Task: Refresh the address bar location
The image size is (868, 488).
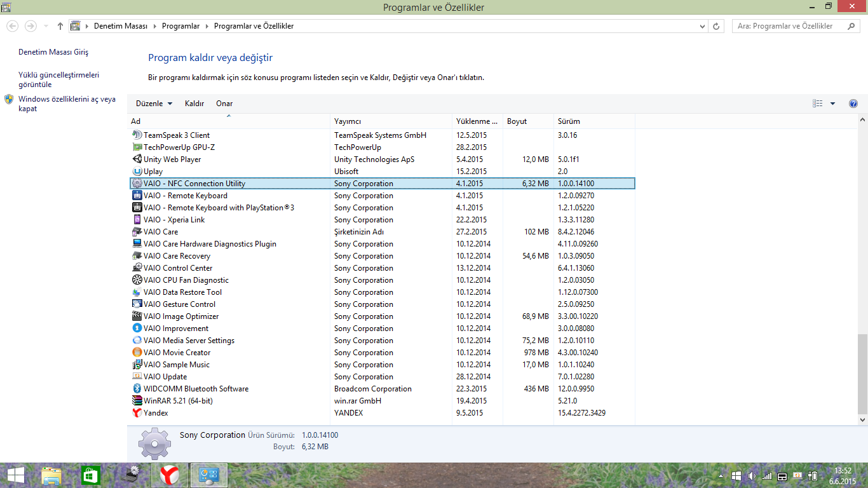Action: coord(717,26)
